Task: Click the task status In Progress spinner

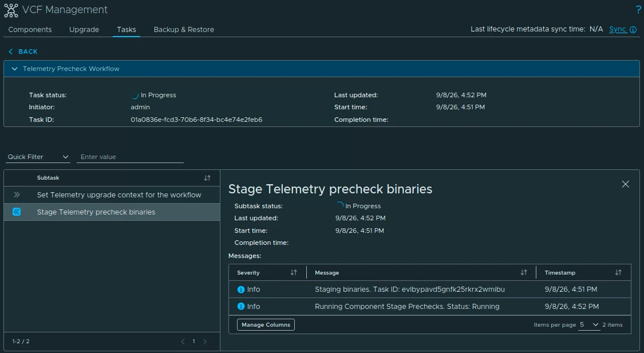Action: click(x=135, y=95)
